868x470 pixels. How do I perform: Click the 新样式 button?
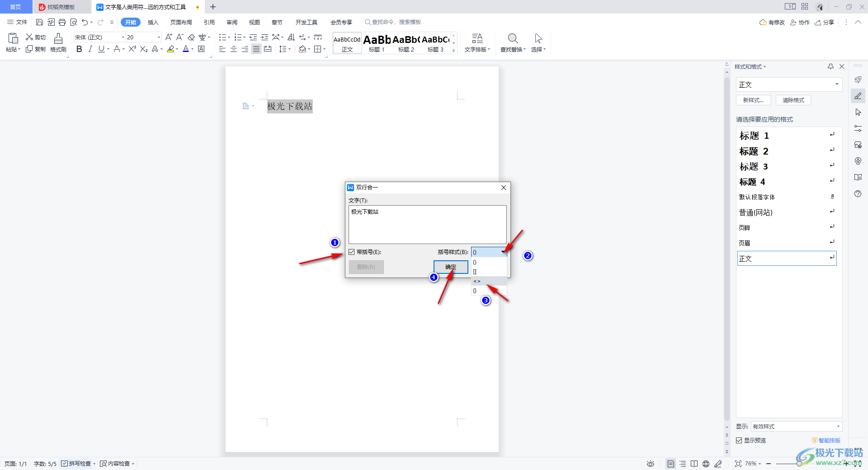[753, 100]
